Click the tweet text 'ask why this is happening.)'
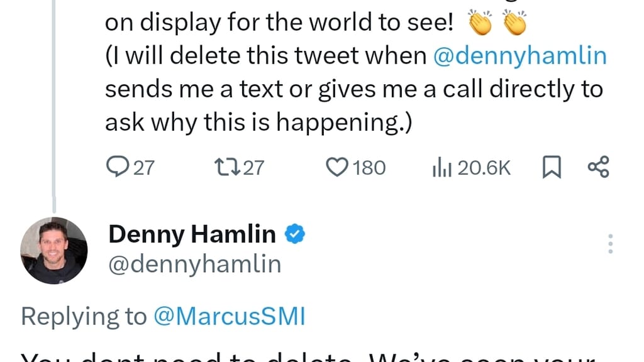Viewport: 644px width, 362px height. (x=258, y=122)
